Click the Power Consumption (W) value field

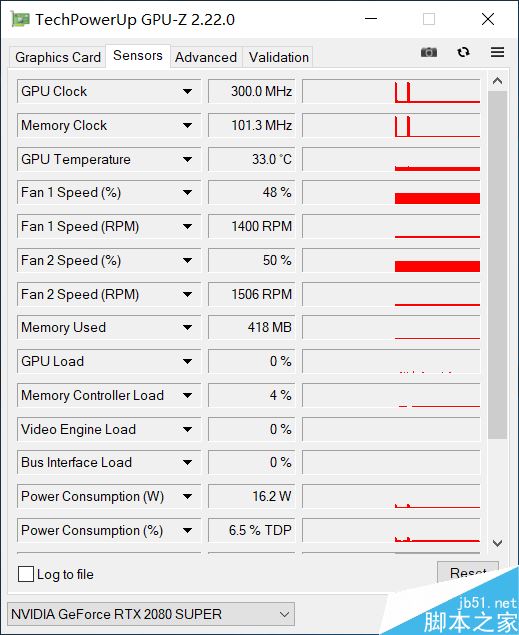tap(252, 496)
